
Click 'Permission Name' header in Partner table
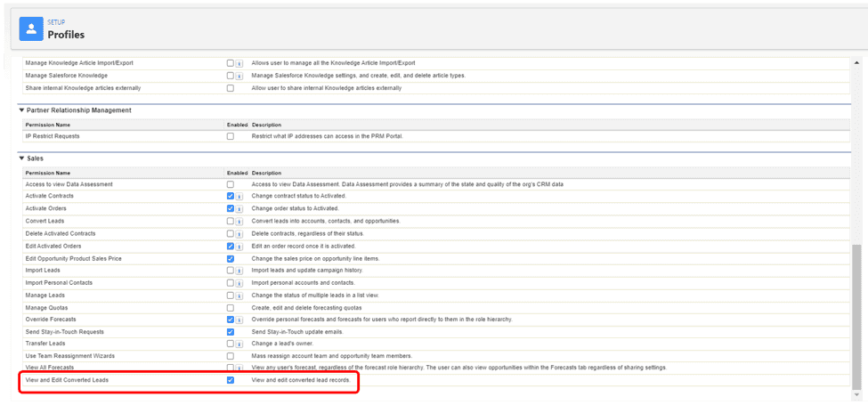pyautogui.click(x=47, y=125)
